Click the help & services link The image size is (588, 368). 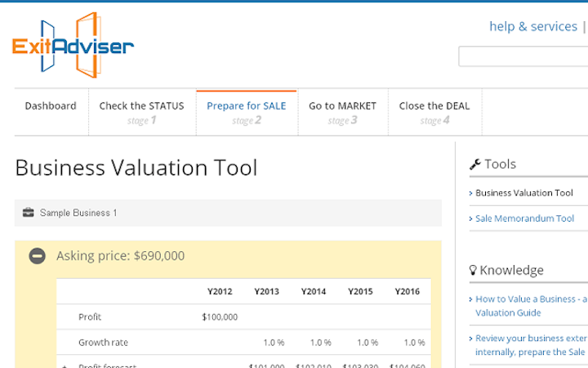point(532,27)
